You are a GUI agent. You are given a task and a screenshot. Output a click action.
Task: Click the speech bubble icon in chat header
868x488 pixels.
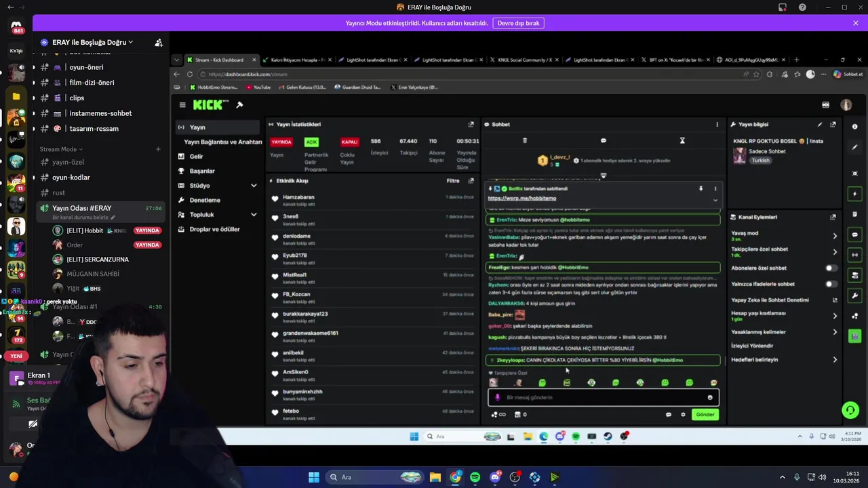click(x=604, y=140)
